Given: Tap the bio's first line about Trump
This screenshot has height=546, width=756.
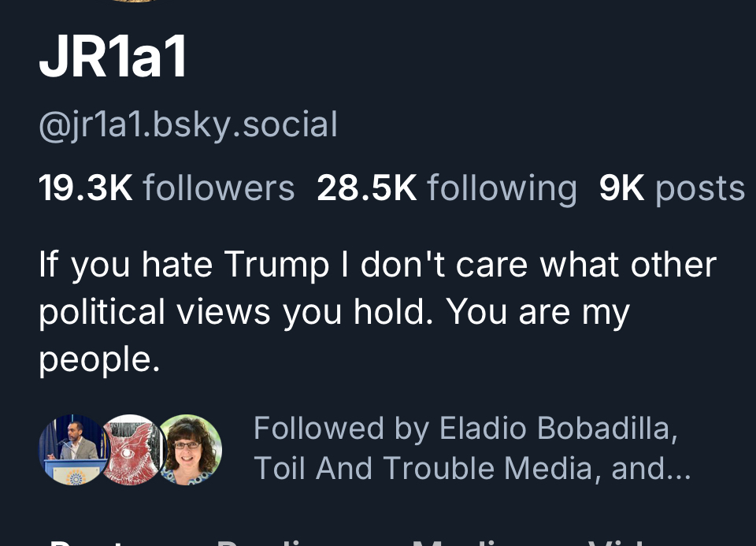Looking at the screenshot, I should [x=377, y=265].
